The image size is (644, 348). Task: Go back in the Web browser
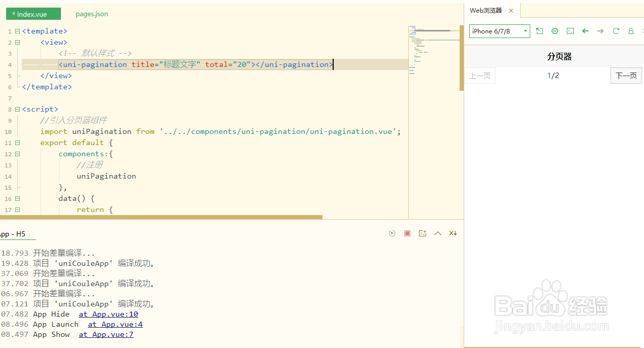[x=586, y=31]
